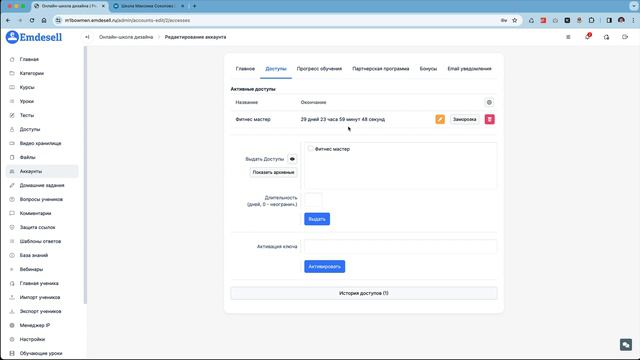Reload the page in browser toolbar
Image resolution: width=640 pixels, height=360 pixels.
[32, 20]
